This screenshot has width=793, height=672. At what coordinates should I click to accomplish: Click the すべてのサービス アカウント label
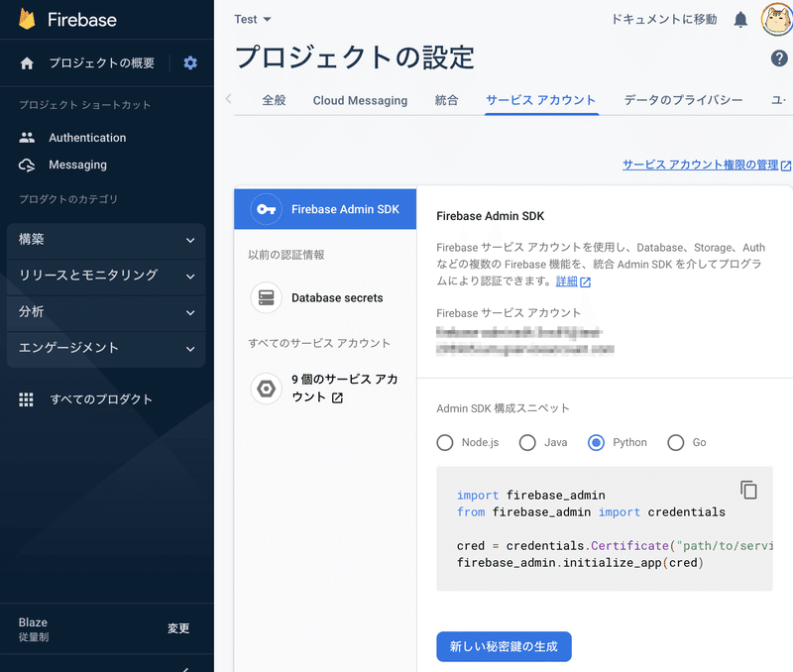(319, 343)
